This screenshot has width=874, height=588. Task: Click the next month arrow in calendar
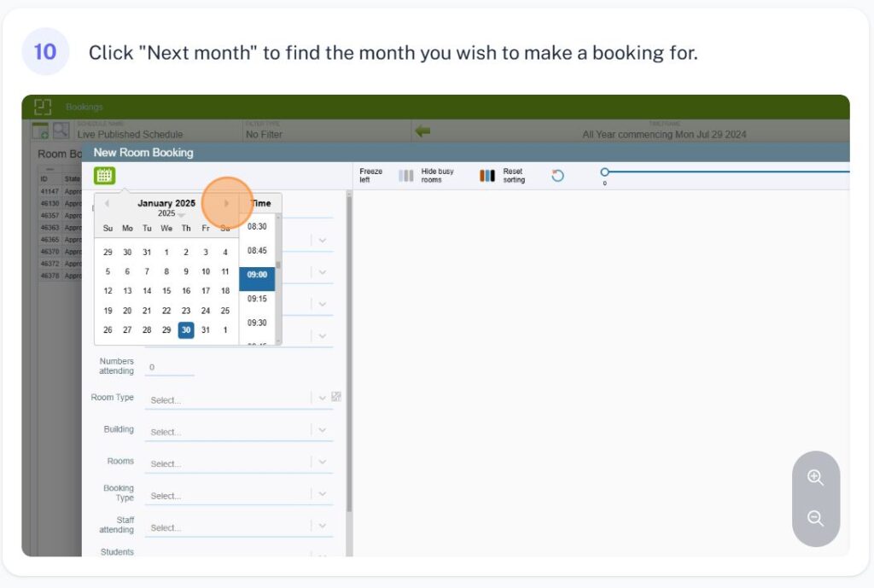tap(226, 203)
